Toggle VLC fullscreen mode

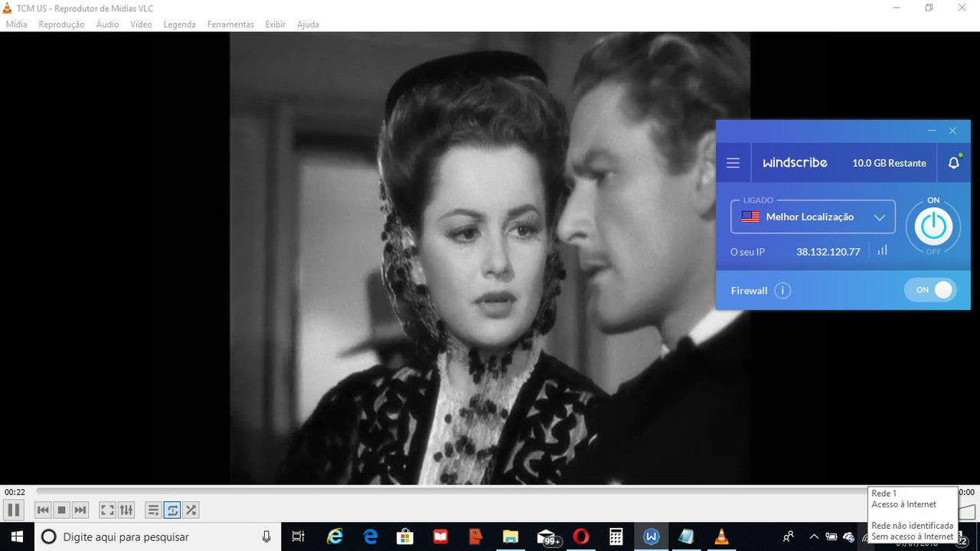108,510
